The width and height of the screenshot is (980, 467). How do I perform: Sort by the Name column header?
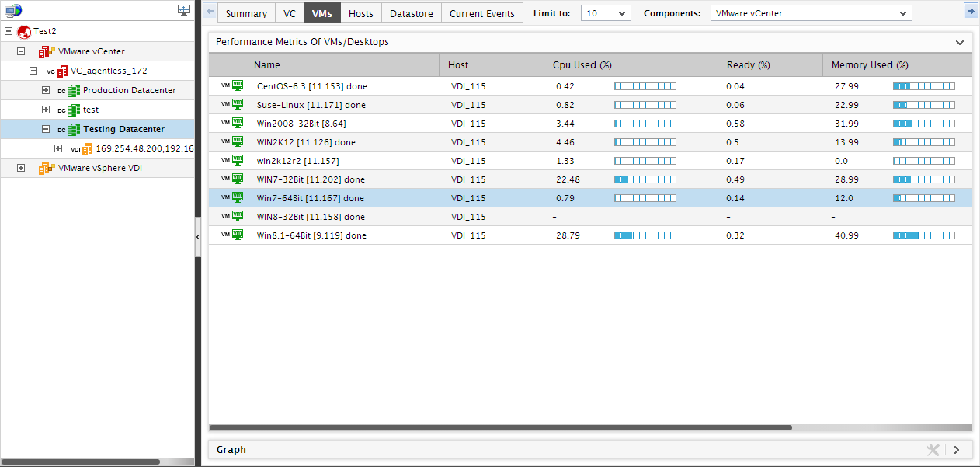pyautogui.click(x=342, y=65)
